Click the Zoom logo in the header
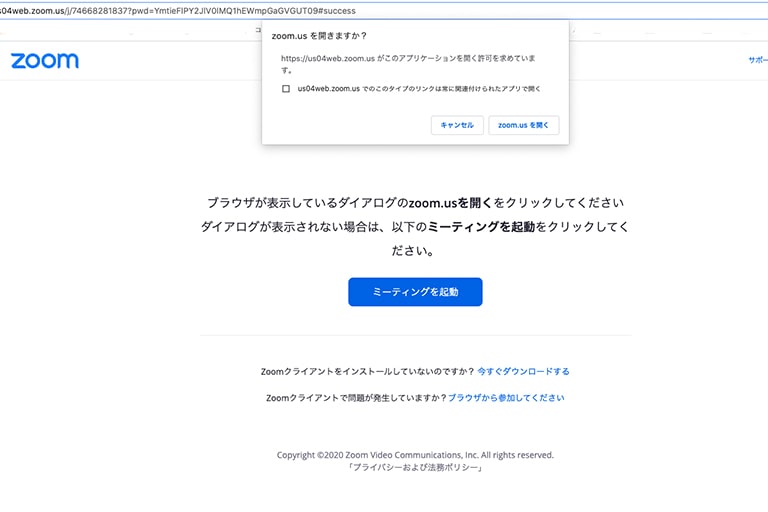Image resolution: width=768 pixels, height=512 pixels. pyautogui.click(x=45, y=61)
